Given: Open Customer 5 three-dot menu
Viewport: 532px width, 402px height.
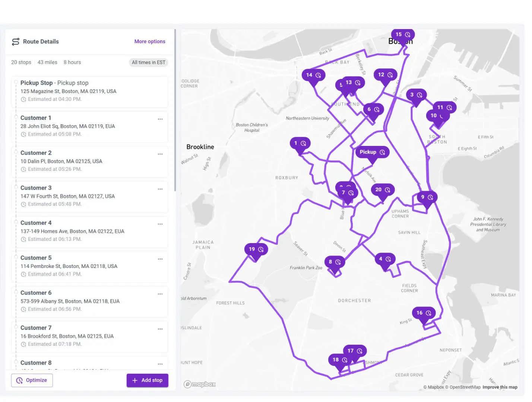Looking at the screenshot, I should pos(160,259).
